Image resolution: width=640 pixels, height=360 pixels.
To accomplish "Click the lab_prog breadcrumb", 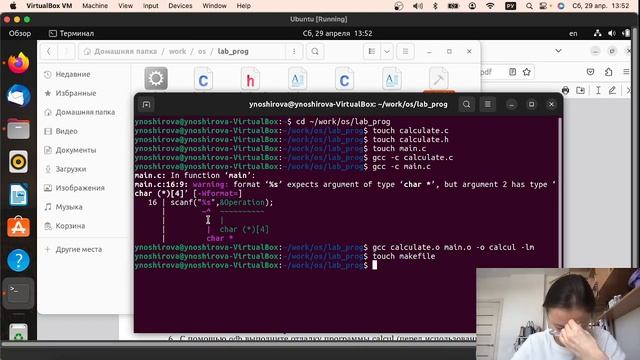I will (x=233, y=51).
